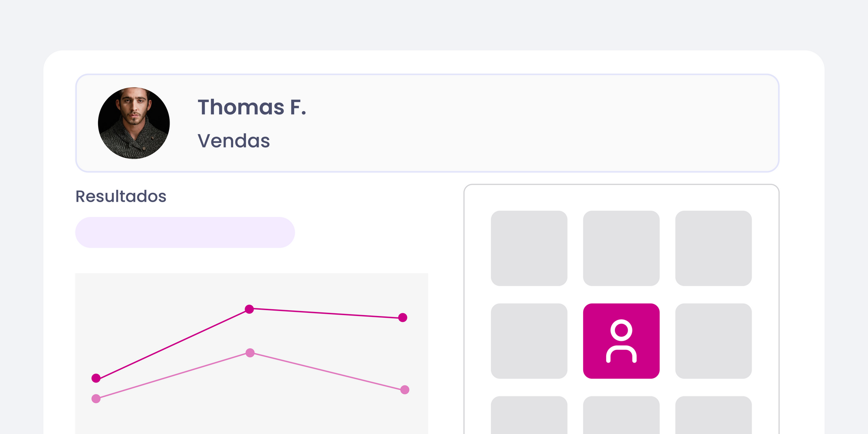Select the top-right gray tile in the grid
Screen dimensions: 868x434
(x=713, y=248)
